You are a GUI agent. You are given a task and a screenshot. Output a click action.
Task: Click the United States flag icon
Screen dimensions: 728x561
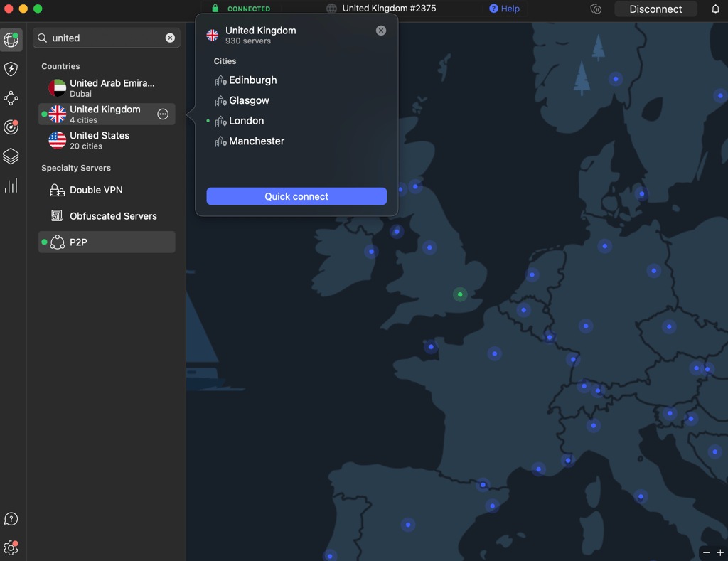(58, 140)
